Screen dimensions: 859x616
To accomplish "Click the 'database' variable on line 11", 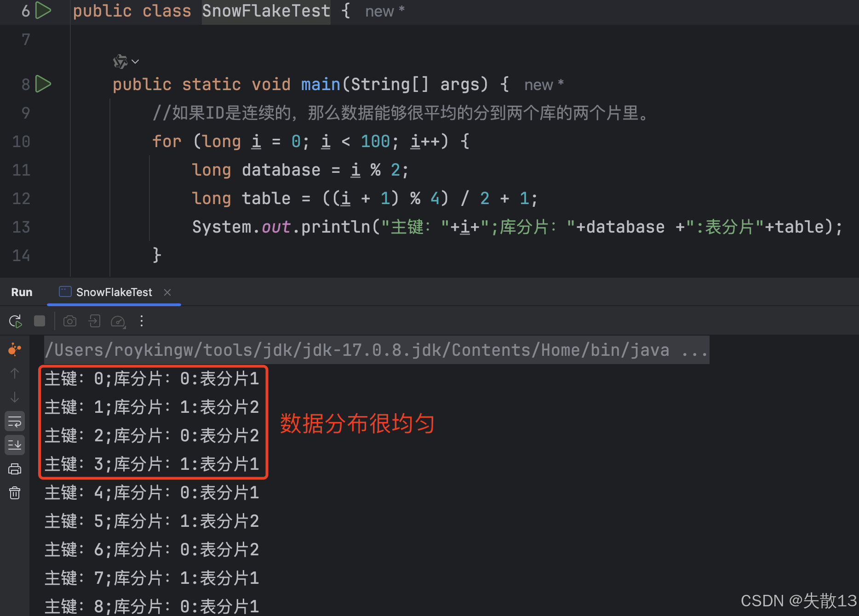I will (x=281, y=170).
